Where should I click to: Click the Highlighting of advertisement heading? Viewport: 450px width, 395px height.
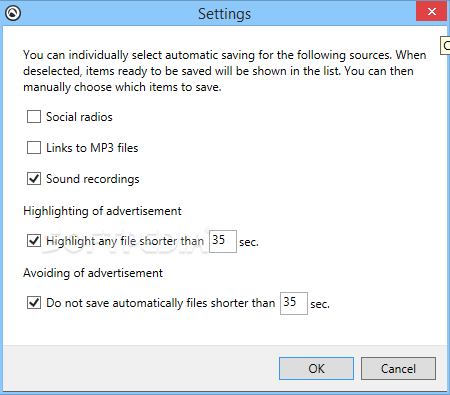(x=102, y=211)
